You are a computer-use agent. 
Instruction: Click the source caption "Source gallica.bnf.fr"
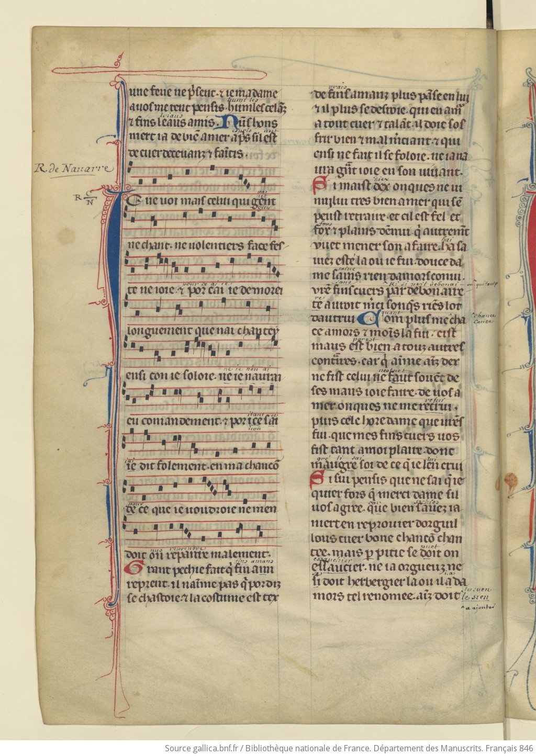click(202, 749)
